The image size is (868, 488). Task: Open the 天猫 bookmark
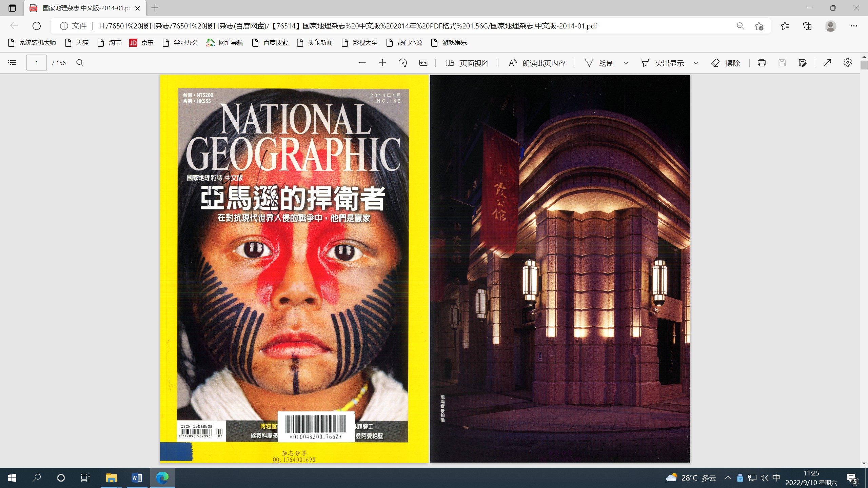(x=77, y=42)
